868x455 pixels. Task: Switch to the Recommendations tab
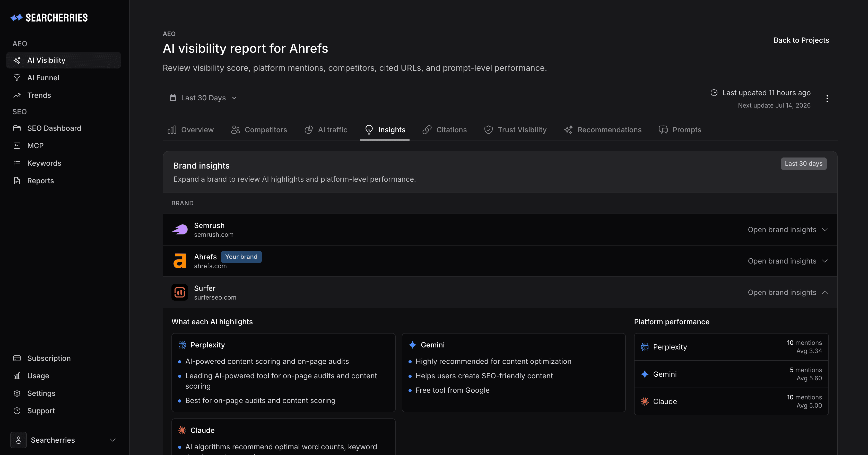(x=603, y=130)
